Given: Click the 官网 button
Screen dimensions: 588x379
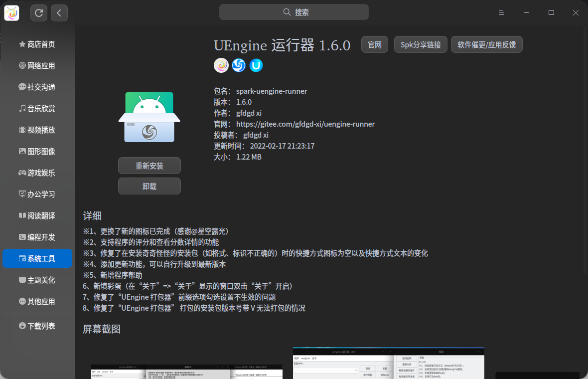Looking at the screenshot, I should (375, 45).
